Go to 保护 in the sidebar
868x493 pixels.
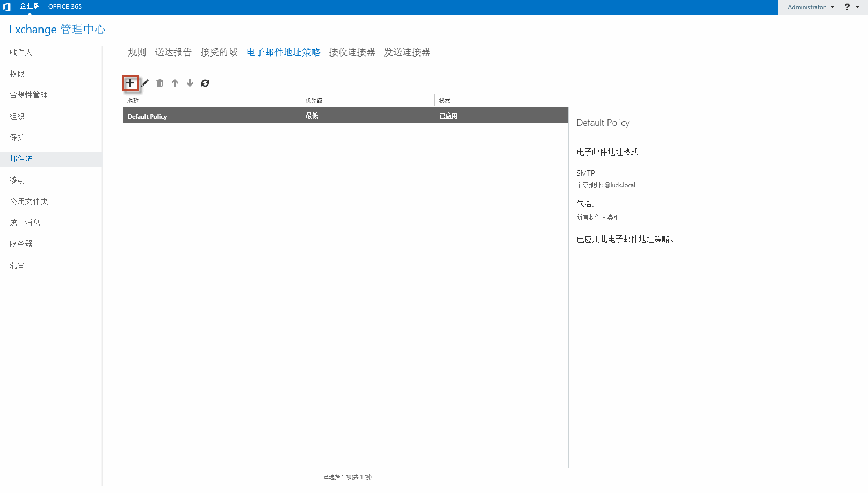click(x=17, y=137)
